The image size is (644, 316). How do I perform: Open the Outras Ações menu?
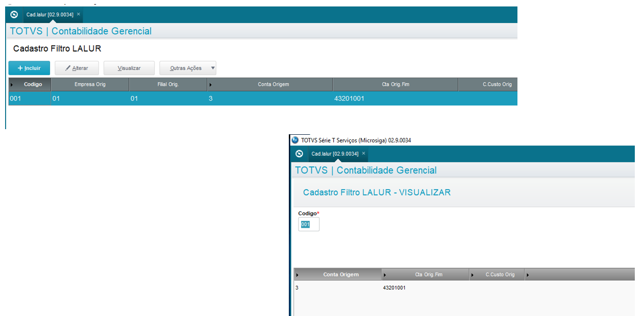[188, 68]
